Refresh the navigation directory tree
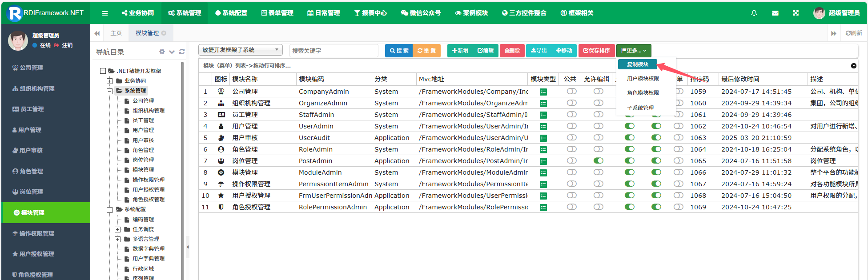868x280 pixels. [x=182, y=52]
